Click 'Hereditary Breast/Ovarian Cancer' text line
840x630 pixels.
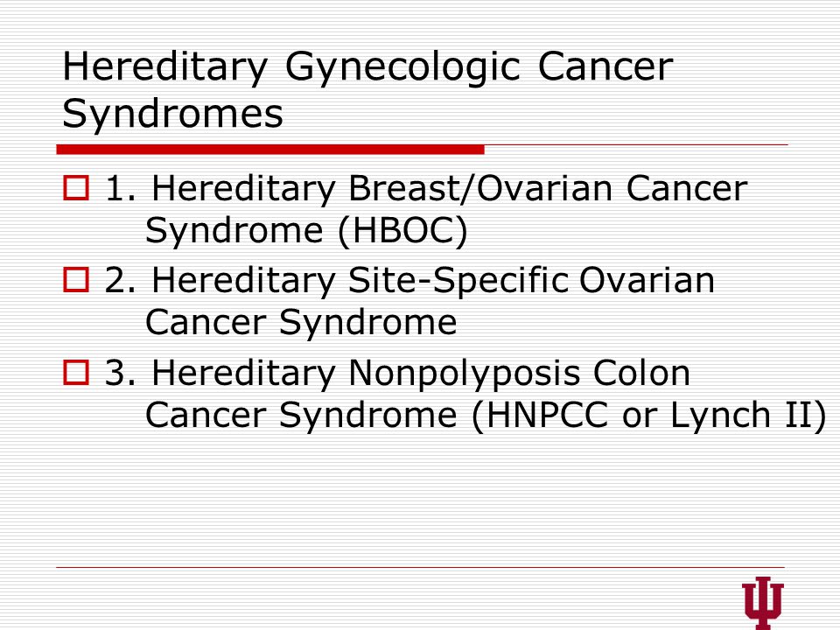tap(450, 189)
